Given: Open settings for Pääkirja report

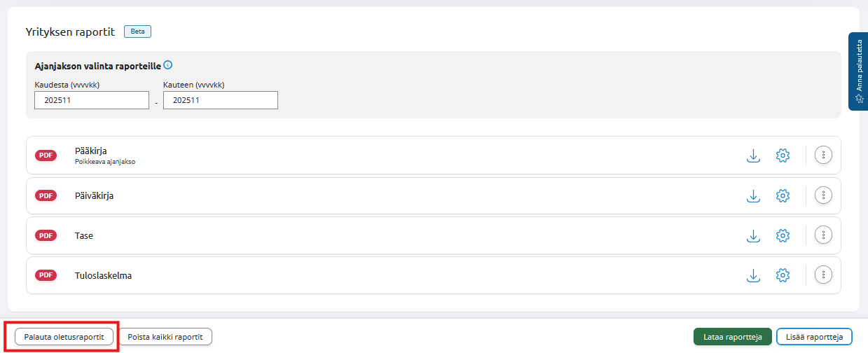Looking at the screenshot, I should tap(783, 155).
